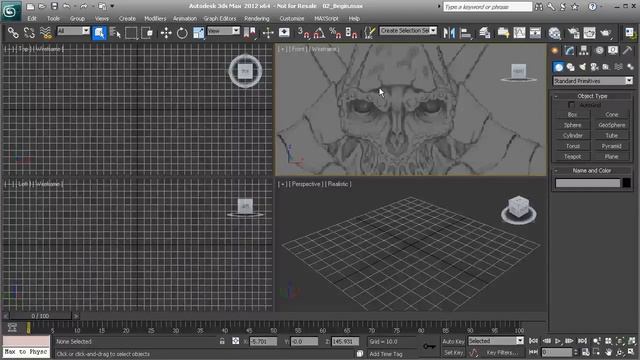Image resolution: width=640 pixels, height=360 pixels.
Task: Open the Material Editor
Action: [x=554, y=33]
